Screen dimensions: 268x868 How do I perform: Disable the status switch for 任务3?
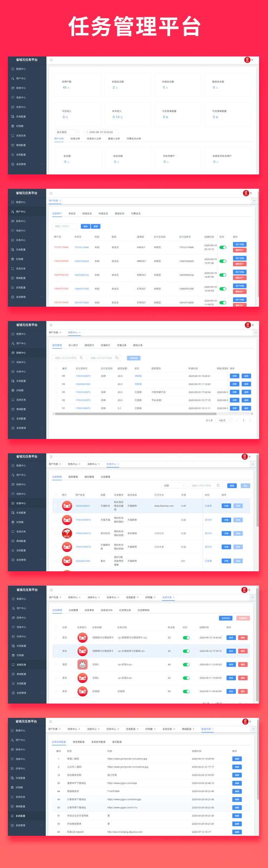pyautogui.click(x=186, y=665)
